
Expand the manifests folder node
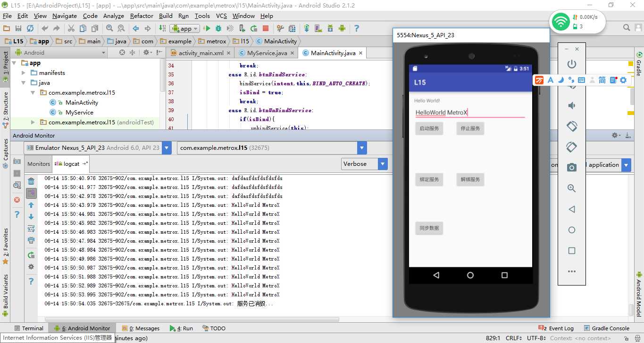point(24,73)
